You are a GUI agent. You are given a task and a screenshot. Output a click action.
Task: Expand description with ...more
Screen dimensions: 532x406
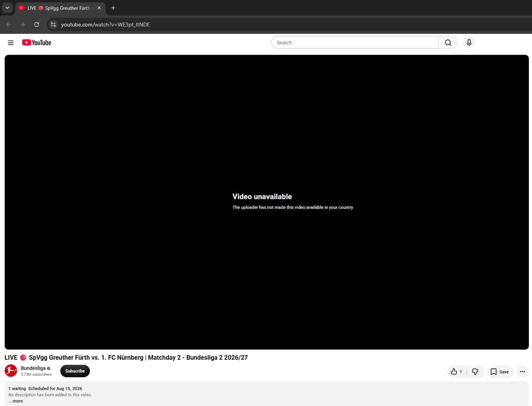coord(16,401)
